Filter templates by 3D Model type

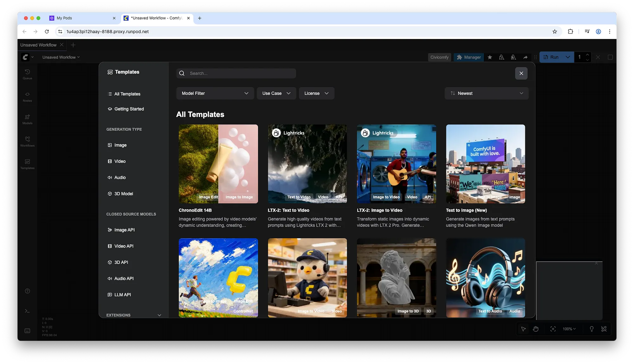pyautogui.click(x=133, y=193)
